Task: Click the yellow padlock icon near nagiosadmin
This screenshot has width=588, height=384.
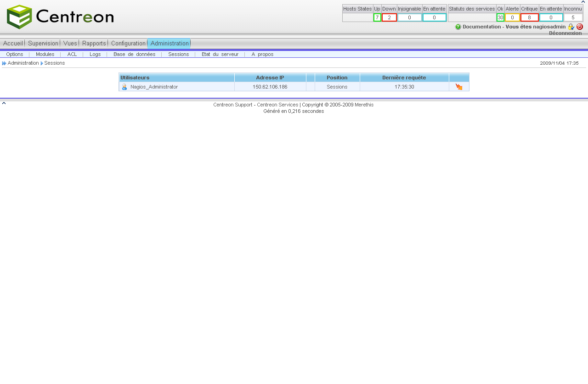Action: tap(571, 27)
